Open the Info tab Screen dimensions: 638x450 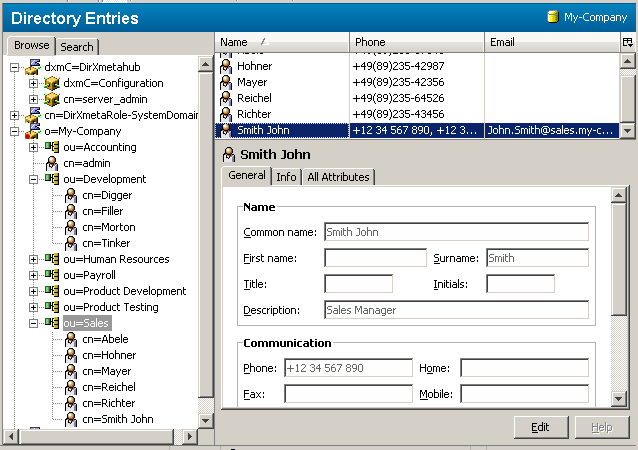[286, 177]
